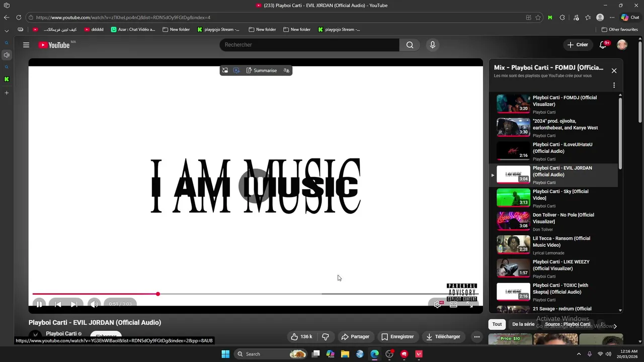Select the De la série filter chip
The width and height of the screenshot is (644, 362).
point(523,324)
